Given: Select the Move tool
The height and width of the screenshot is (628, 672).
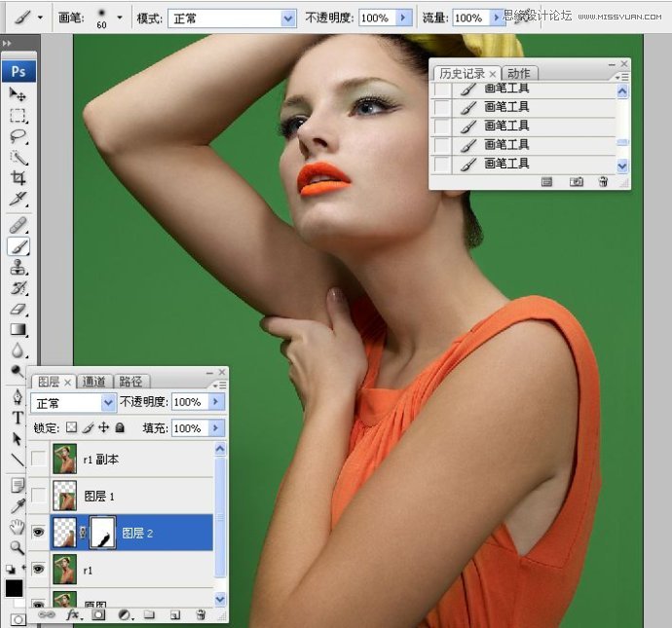Looking at the screenshot, I should (18, 94).
